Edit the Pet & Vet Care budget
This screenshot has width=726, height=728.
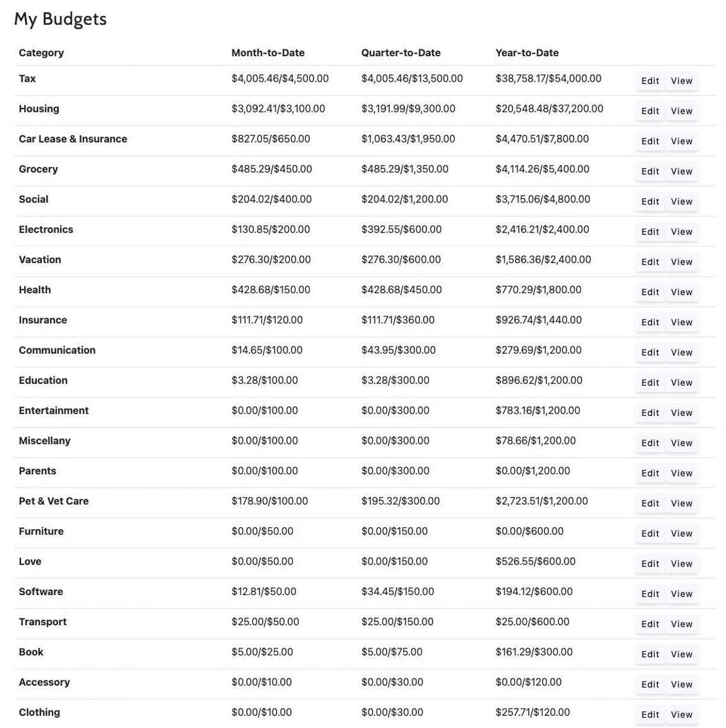650,503
